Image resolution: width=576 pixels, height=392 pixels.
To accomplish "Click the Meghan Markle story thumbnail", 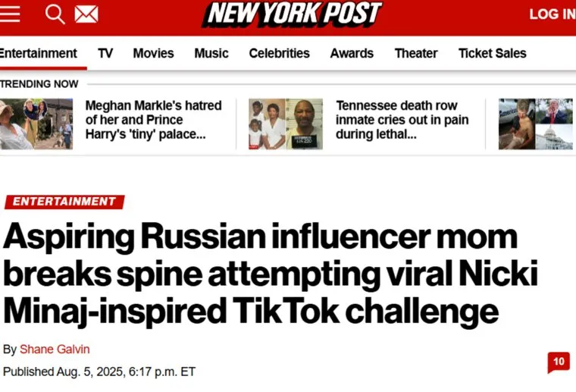I will (36, 124).
